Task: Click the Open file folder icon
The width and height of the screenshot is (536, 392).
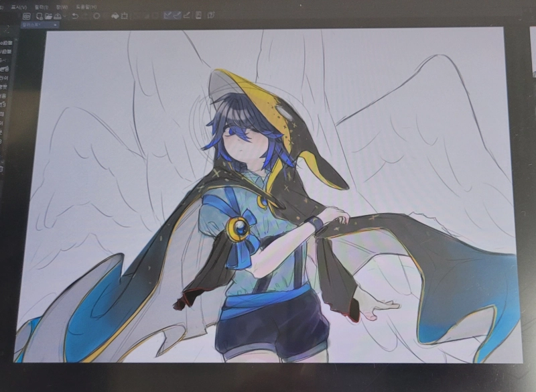Action: [48, 15]
